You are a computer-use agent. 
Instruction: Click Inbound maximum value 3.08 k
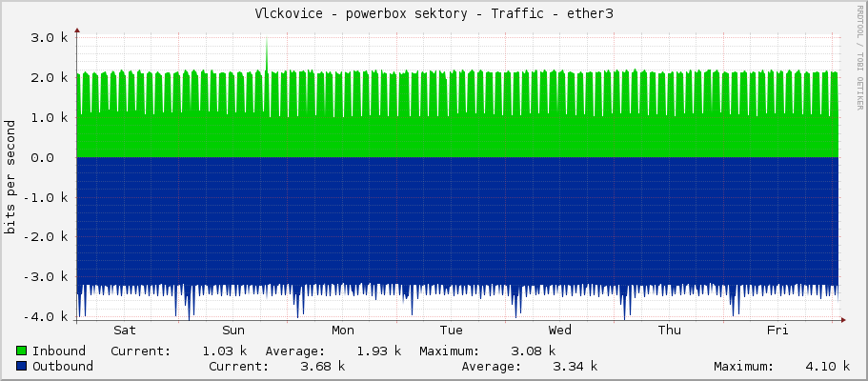(x=533, y=351)
